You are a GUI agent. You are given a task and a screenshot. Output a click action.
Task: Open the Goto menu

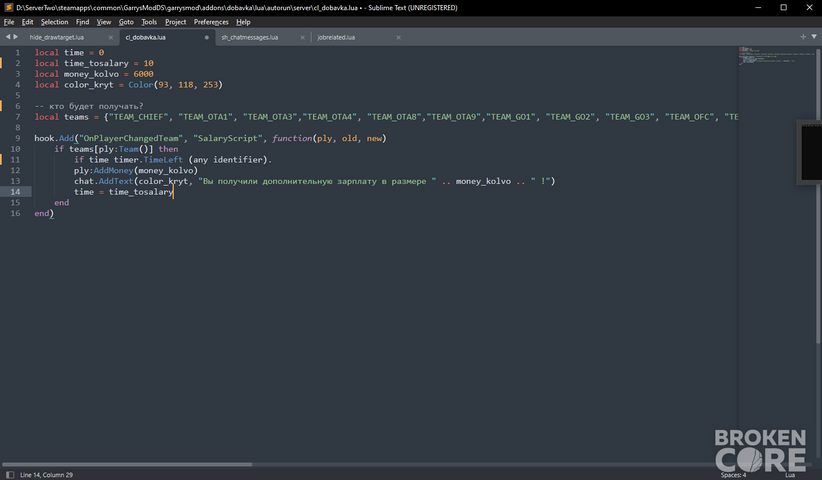click(x=126, y=22)
